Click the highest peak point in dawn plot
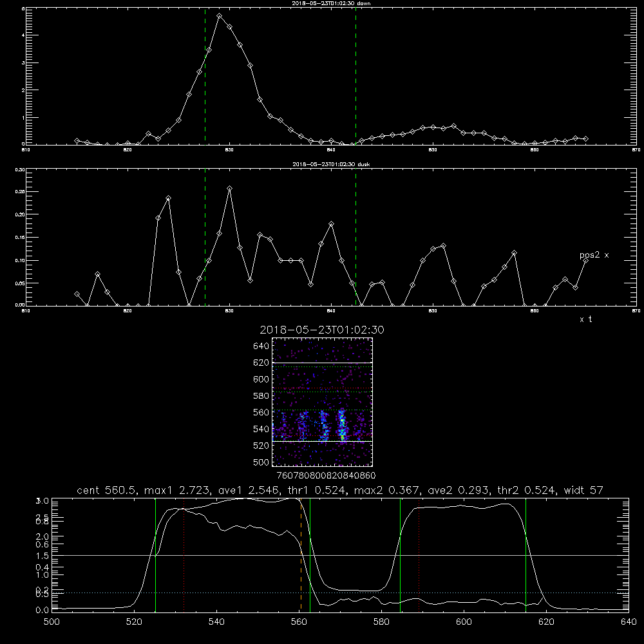Screen dimensions: 644x644 220,16
